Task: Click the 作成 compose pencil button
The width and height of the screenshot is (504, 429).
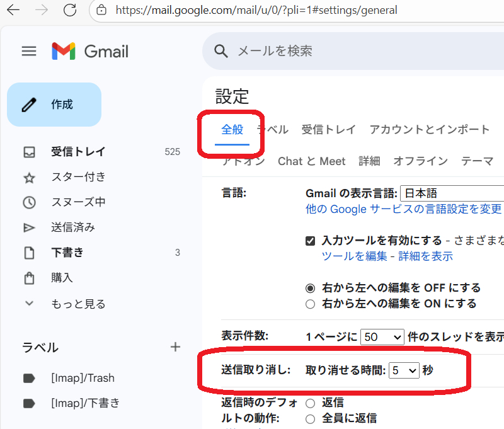Action: point(54,105)
